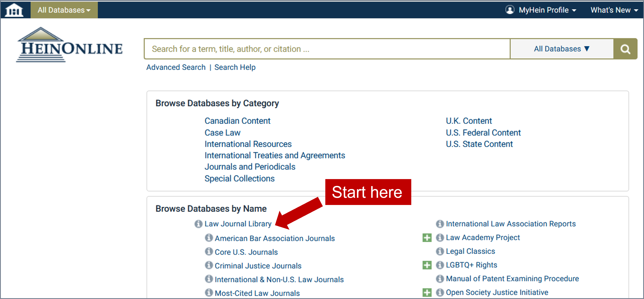Browse Canadian Content category
This screenshot has width=644, height=299.
237,121
